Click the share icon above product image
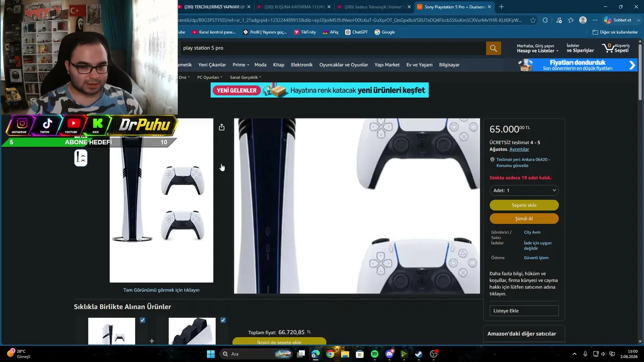 click(x=221, y=127)
